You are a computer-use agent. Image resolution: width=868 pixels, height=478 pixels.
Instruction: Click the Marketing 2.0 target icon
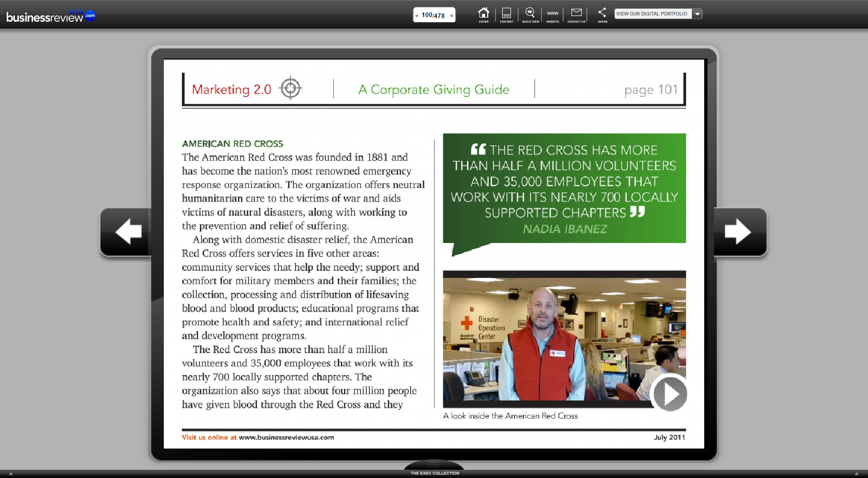point(290,88)
